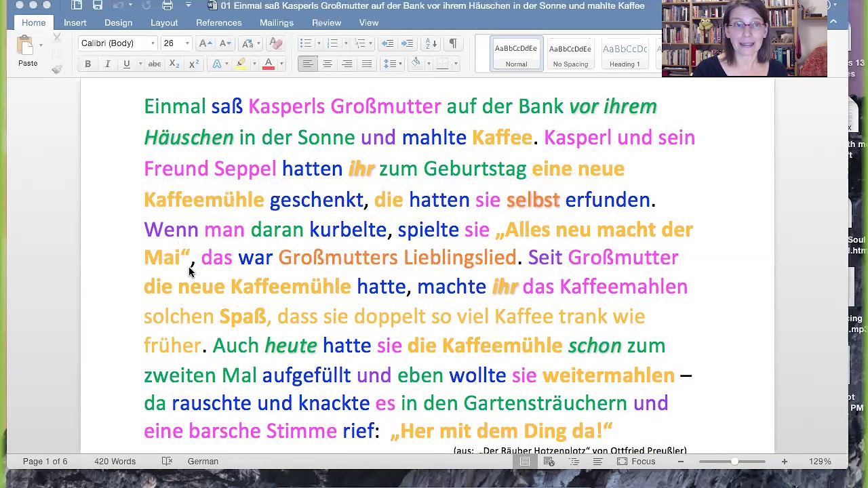
Task: Open the View tab
Action: tap(369, 22)
